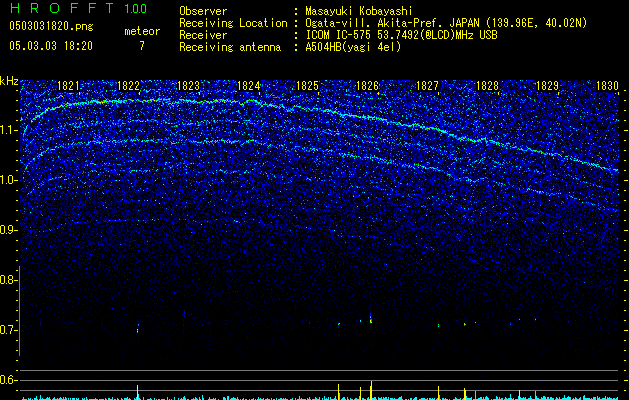Click the 0.9 kHz frequency label
This screenshot has height=400, width=629.
click(x=8, y=230)
